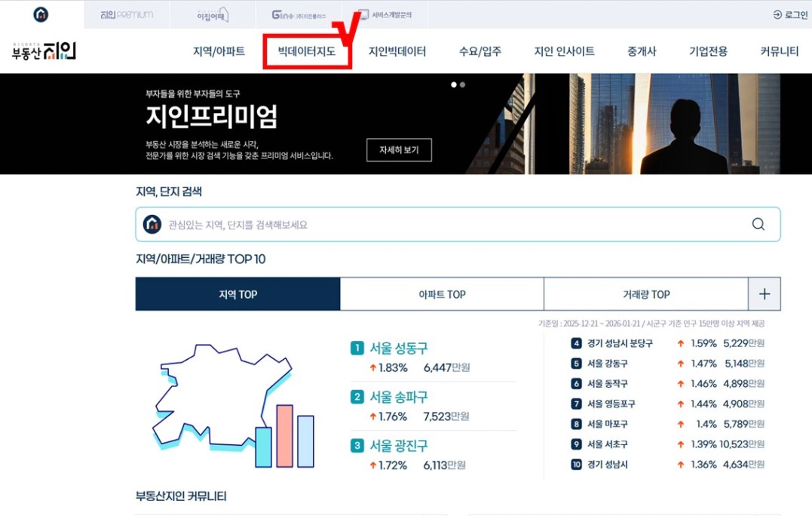Open the 지인빅데이터 menu
The width and height of the screenshot is (812, 516).
coord(397,51)
